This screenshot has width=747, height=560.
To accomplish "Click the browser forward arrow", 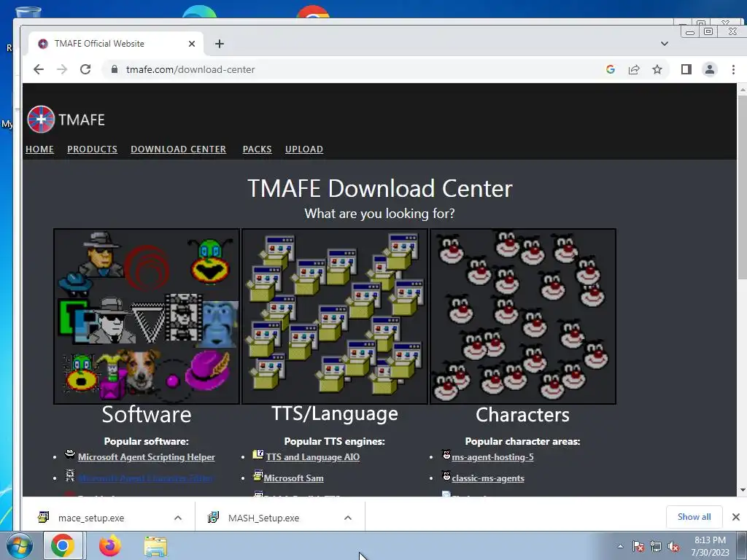I will click(x=62, y=69).
